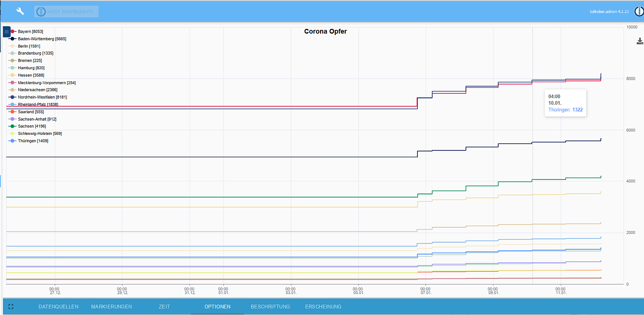Toggle the Berlin [1591] legend entry
The height and width of the screenshot is (315, 644).
point(24,46)
